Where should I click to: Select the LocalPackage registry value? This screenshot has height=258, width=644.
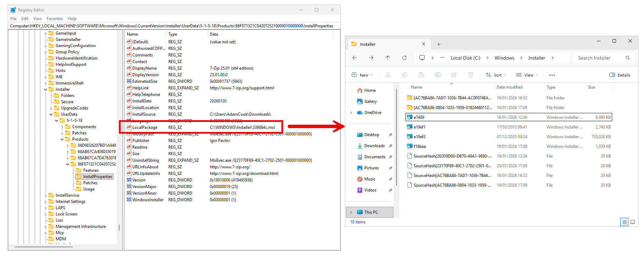[x=145, y=127]
